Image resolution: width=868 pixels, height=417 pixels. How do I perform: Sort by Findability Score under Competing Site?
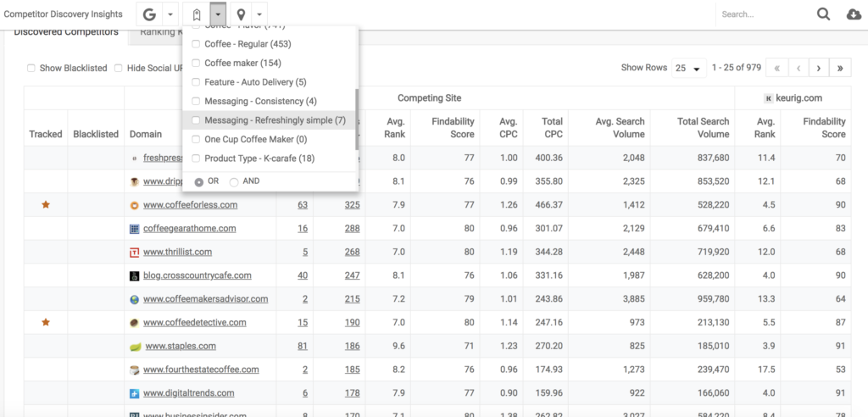pyautogui.click(x=453, y=127)
